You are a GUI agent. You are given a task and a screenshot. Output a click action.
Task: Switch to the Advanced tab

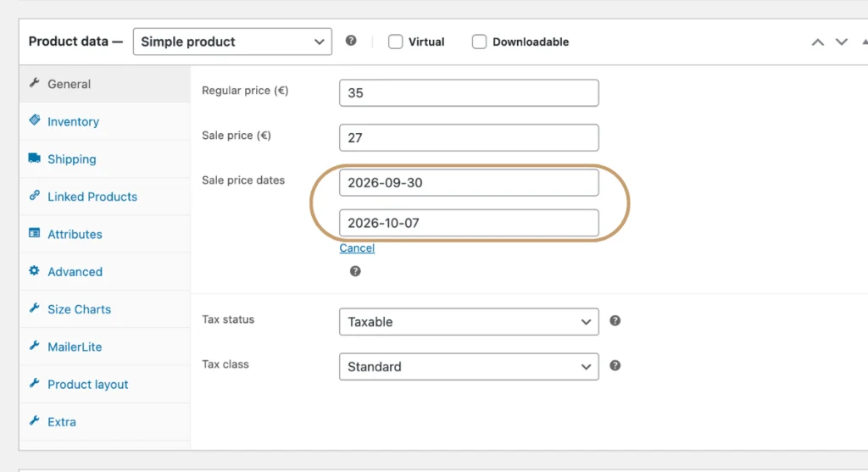[x=104, y=272]
